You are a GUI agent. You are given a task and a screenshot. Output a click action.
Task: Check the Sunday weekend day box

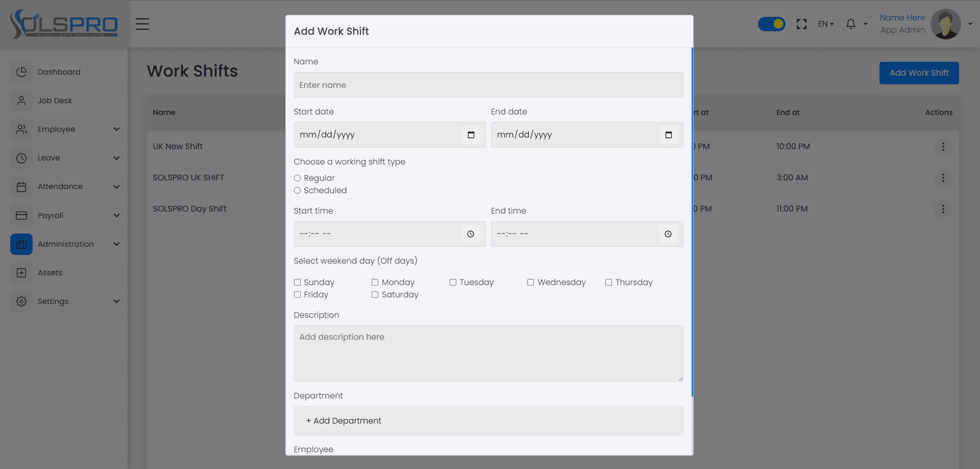tap(297, 283)
